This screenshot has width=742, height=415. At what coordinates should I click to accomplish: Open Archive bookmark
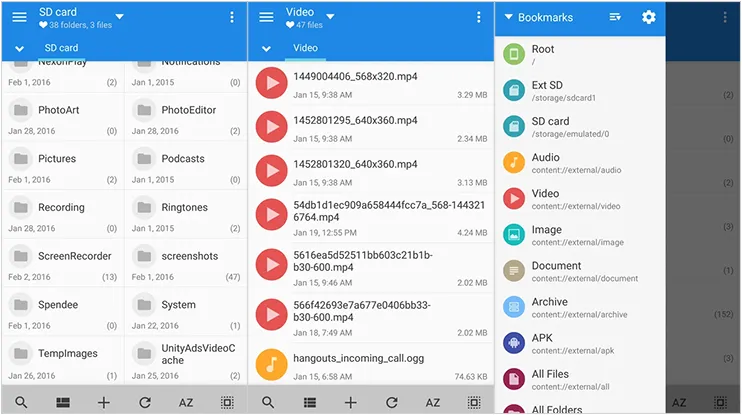coord(580,307)
